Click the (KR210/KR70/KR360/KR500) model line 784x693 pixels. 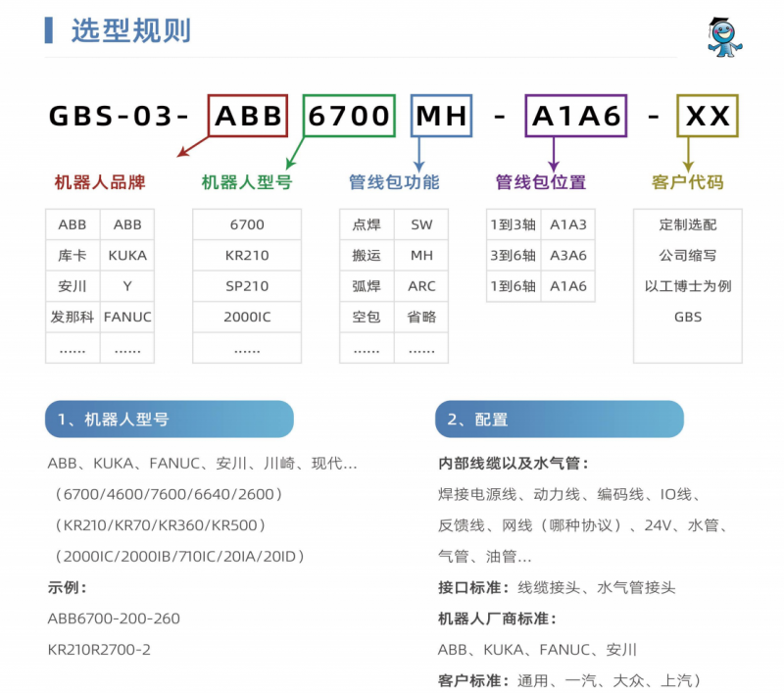pos(160,525)
